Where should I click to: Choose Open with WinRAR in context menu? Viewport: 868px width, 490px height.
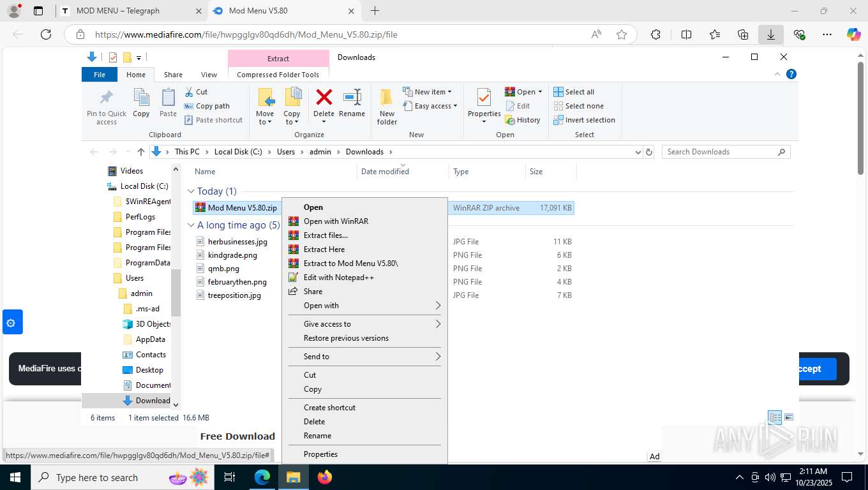point(364,221)
